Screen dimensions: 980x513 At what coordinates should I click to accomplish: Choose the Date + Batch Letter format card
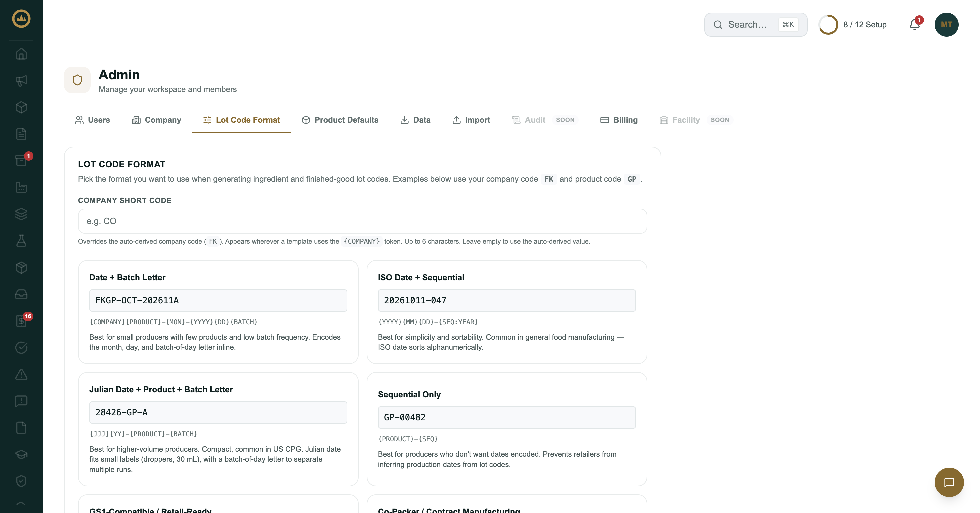click(218, 312)
